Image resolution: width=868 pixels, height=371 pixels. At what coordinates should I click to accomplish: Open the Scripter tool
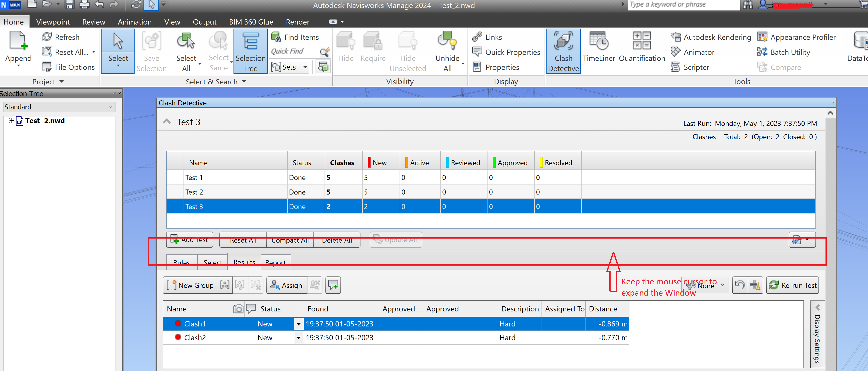click(x=690, y=67)
